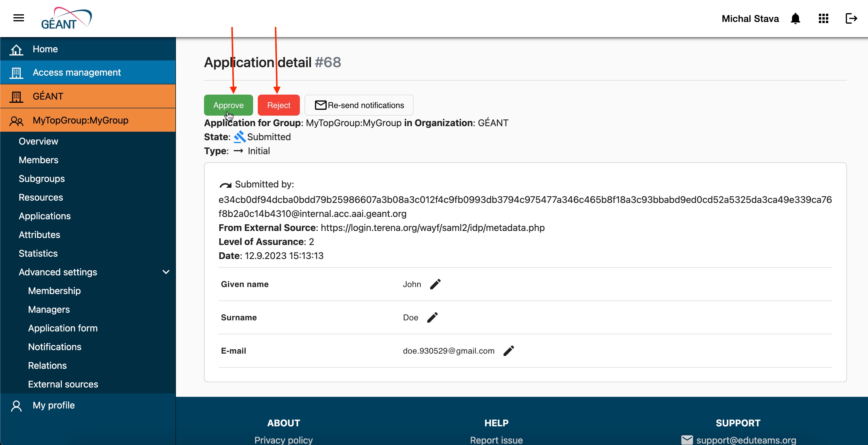Open Subgroups page
Viewport: 868px width, 445px height.
click(42, 179)
